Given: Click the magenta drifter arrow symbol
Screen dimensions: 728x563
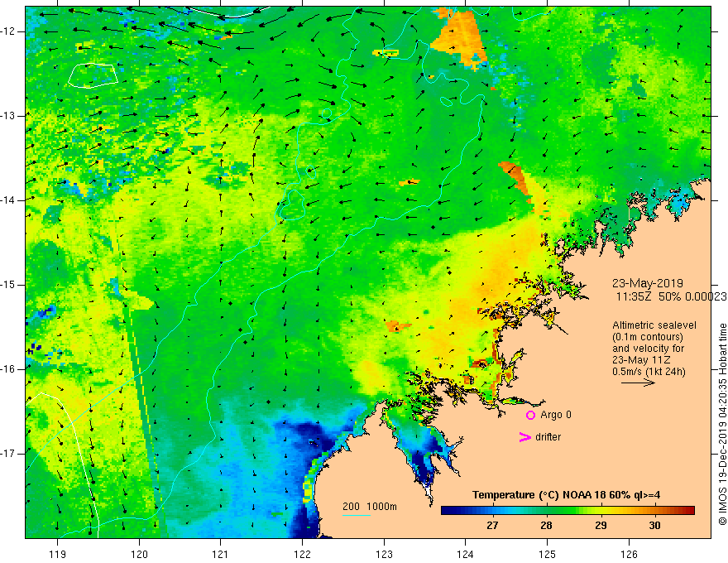Looking at the screenshot, I should point(525,437).
